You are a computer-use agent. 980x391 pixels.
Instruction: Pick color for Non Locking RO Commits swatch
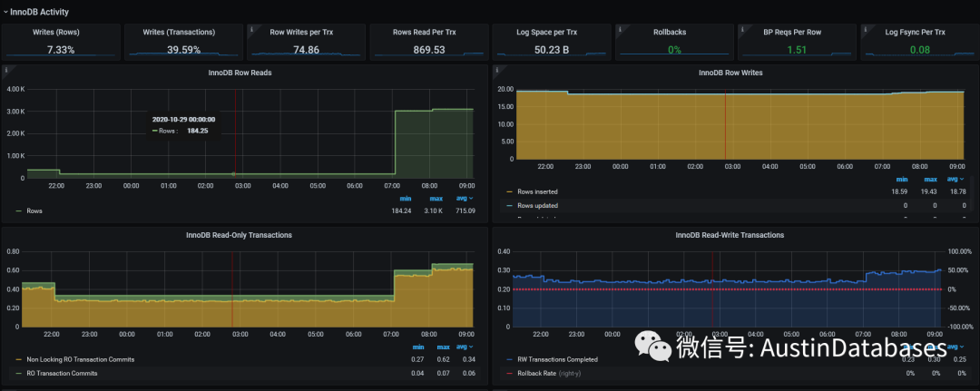pos(19,359)
